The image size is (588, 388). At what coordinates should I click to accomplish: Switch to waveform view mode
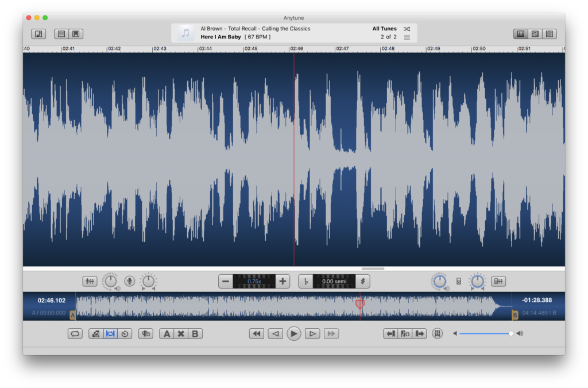(521, 34)
